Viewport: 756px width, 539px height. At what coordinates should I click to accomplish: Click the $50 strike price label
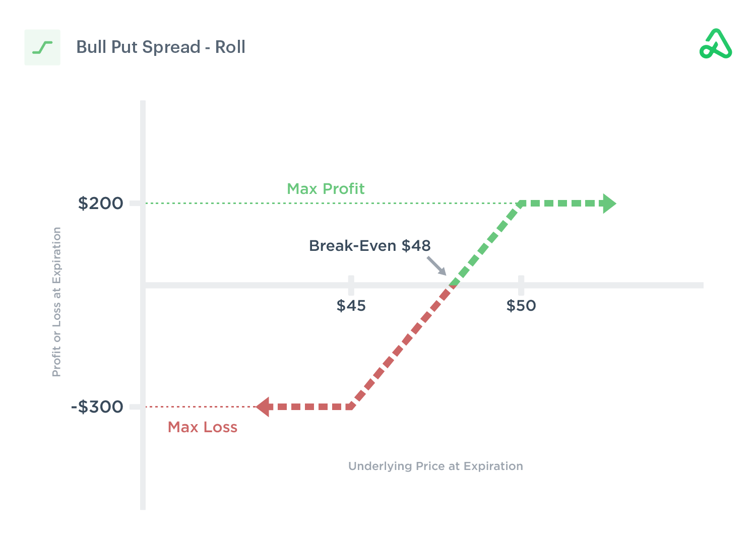[521, 306]
